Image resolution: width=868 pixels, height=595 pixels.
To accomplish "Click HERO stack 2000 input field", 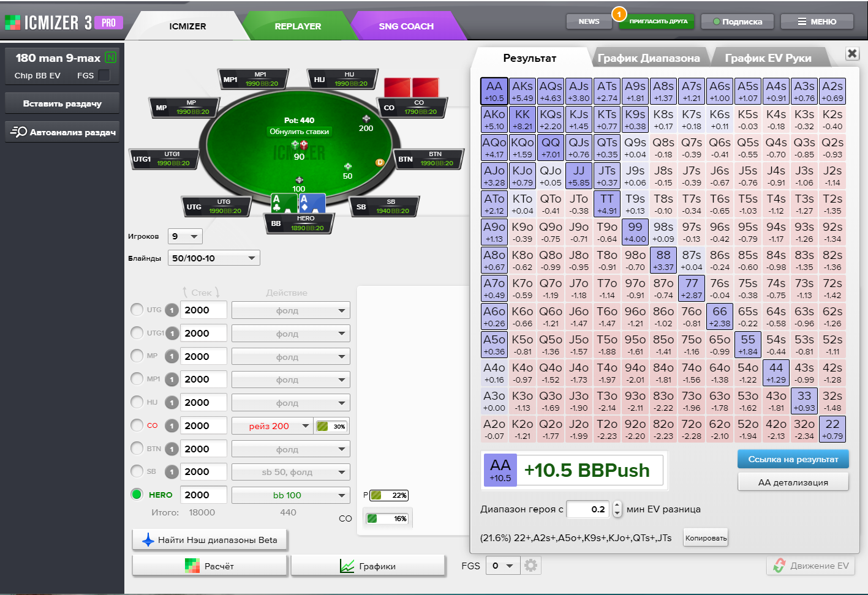I will pyautogui.click(x=203, y=495).
